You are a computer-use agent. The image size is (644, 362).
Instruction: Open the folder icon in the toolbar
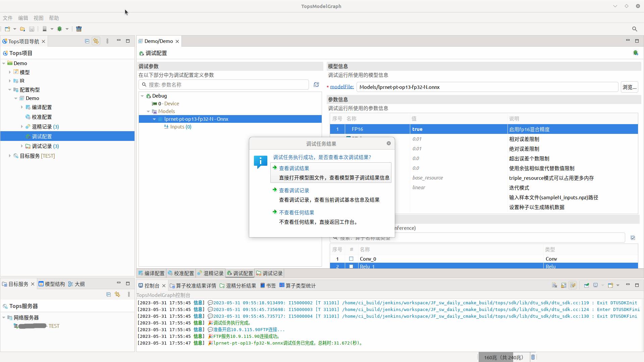22,29
